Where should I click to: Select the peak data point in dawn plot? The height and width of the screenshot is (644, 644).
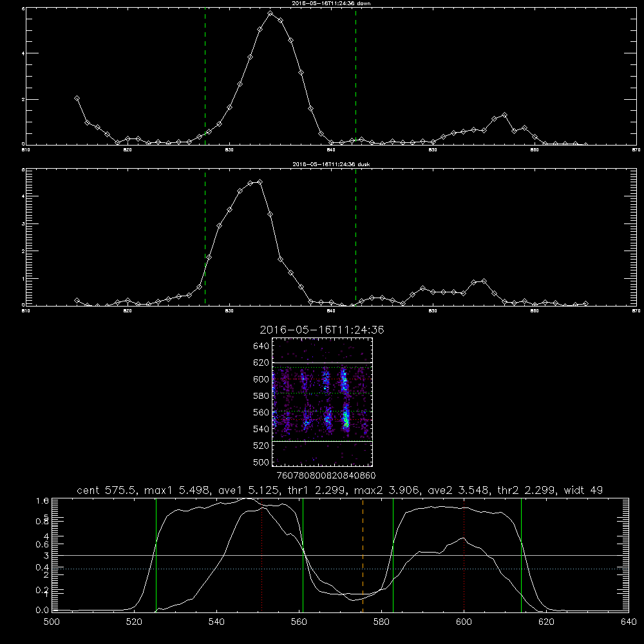click(x=270, y=14)
